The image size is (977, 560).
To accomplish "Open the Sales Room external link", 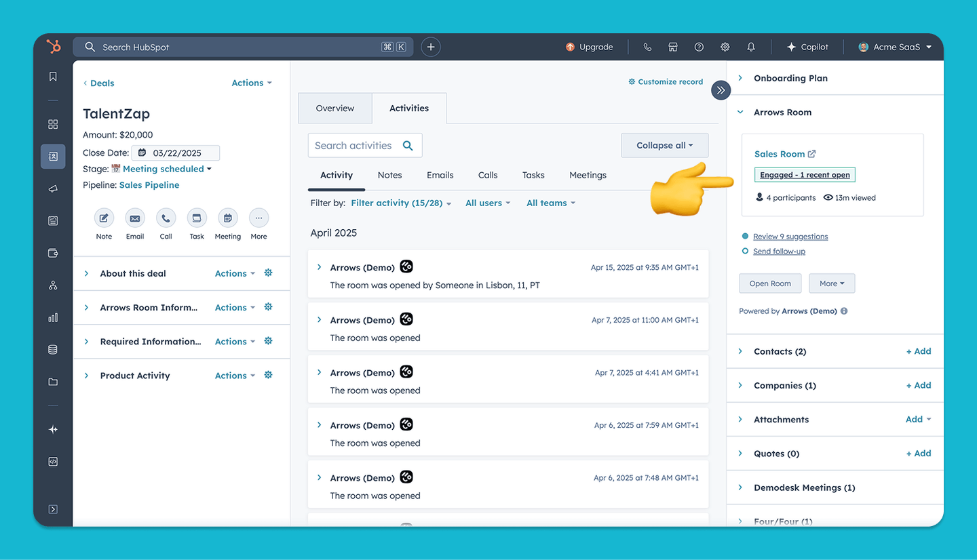I will tap(785, 154).
